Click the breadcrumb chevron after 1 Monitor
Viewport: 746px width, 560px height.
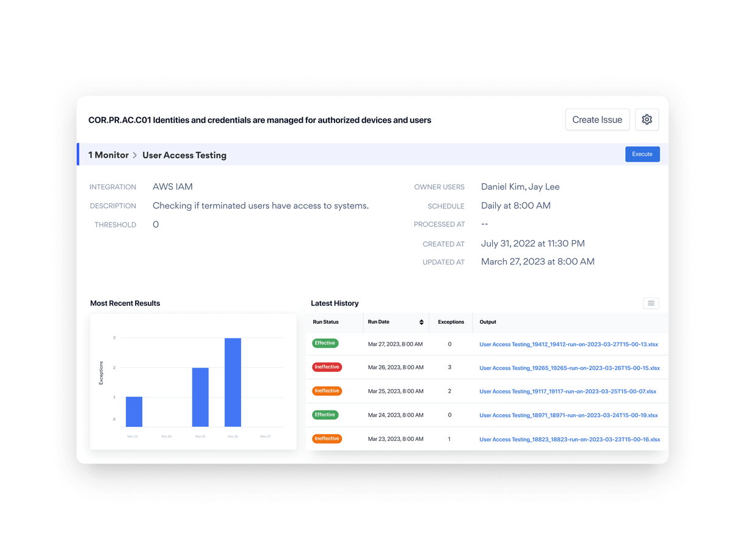(x=136, y=155)
